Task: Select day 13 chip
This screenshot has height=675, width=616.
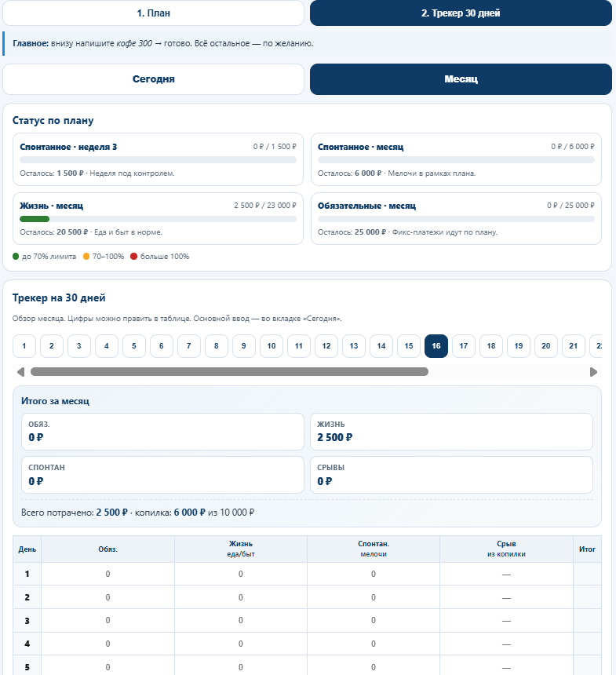Action: click(x=354, y=346)
